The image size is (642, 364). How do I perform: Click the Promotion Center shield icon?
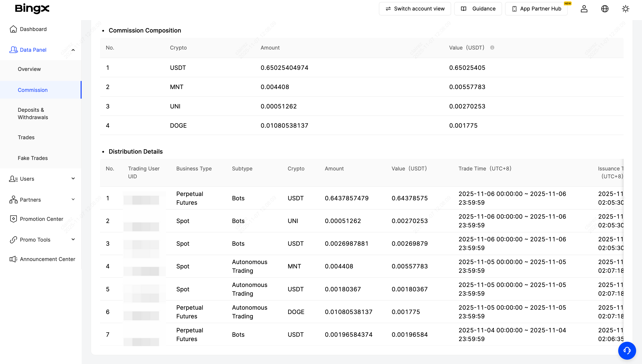point(13,219)
